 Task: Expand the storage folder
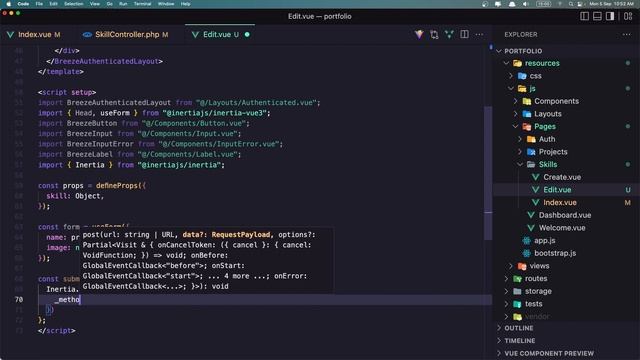point(506,291)
